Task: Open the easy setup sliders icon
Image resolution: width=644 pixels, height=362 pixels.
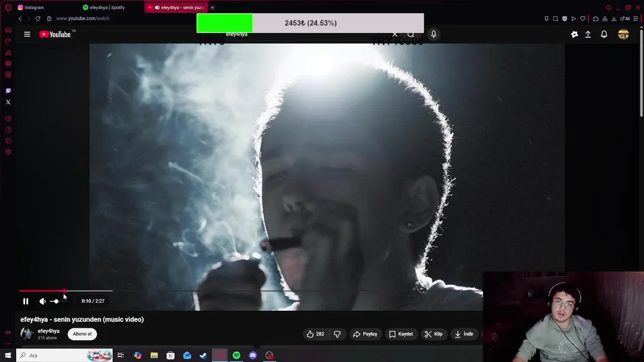Action: [636, 19]
